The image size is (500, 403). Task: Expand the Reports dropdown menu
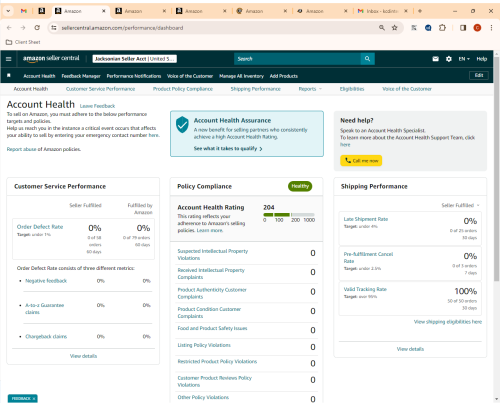[x=310, y=89]
